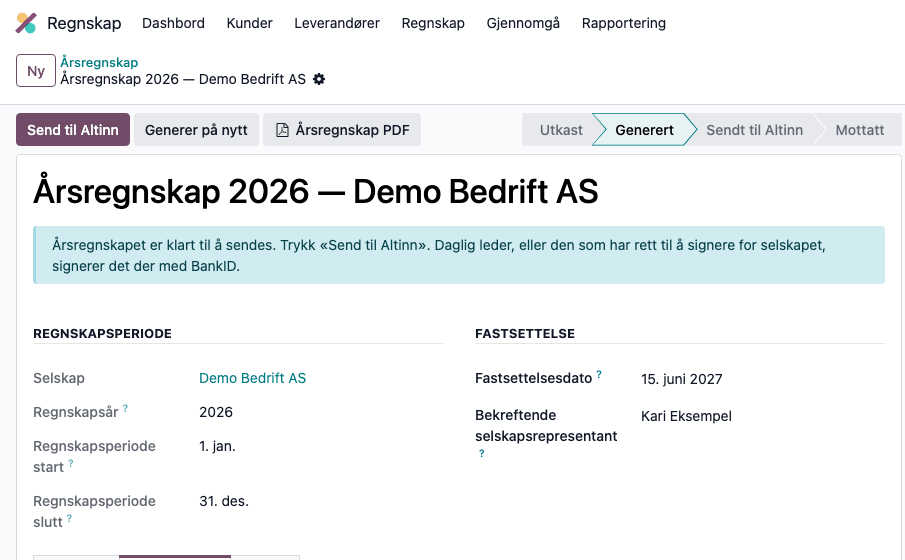Click the Regnskap app title
Image resolution: width=905 pixels, height=560 pixels.
pyautogui.click(x=84, y=23)
